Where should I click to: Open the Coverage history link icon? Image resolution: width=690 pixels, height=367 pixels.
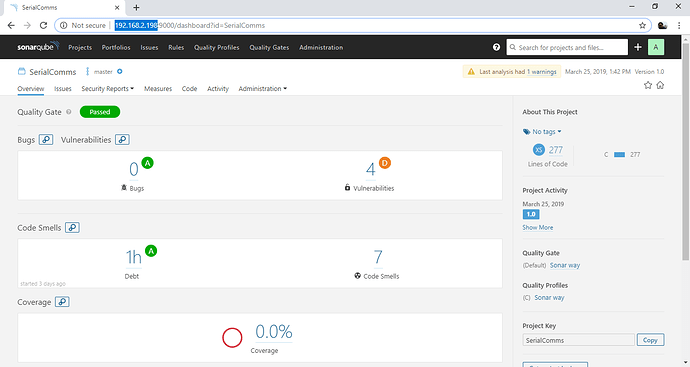pyautogui.click(x=62, y=302)
